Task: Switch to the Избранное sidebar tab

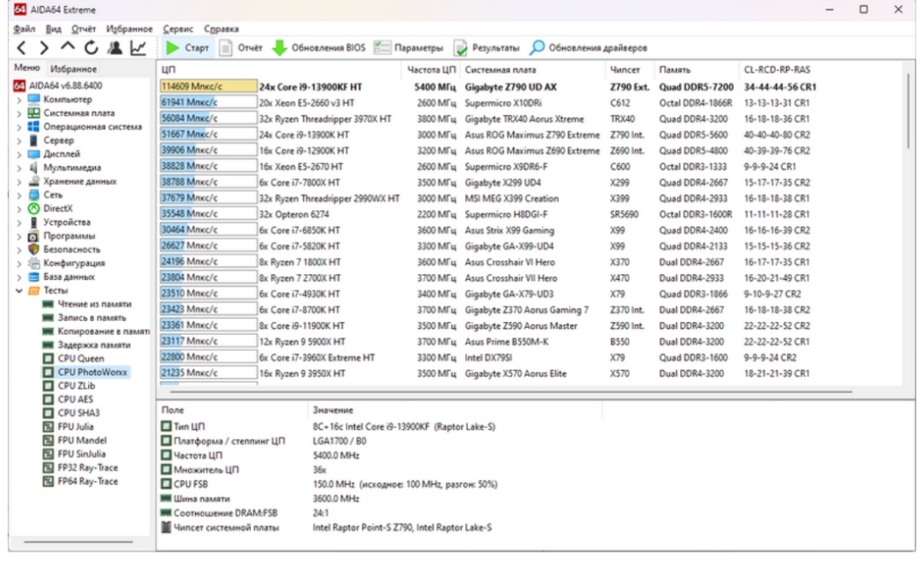Action: [x=73, y=69]
